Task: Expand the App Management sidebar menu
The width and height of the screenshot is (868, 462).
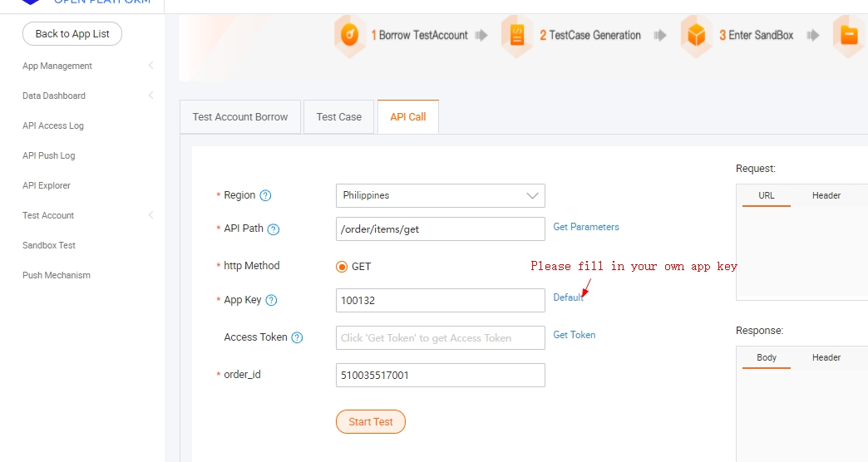Action: pos(150,66)
